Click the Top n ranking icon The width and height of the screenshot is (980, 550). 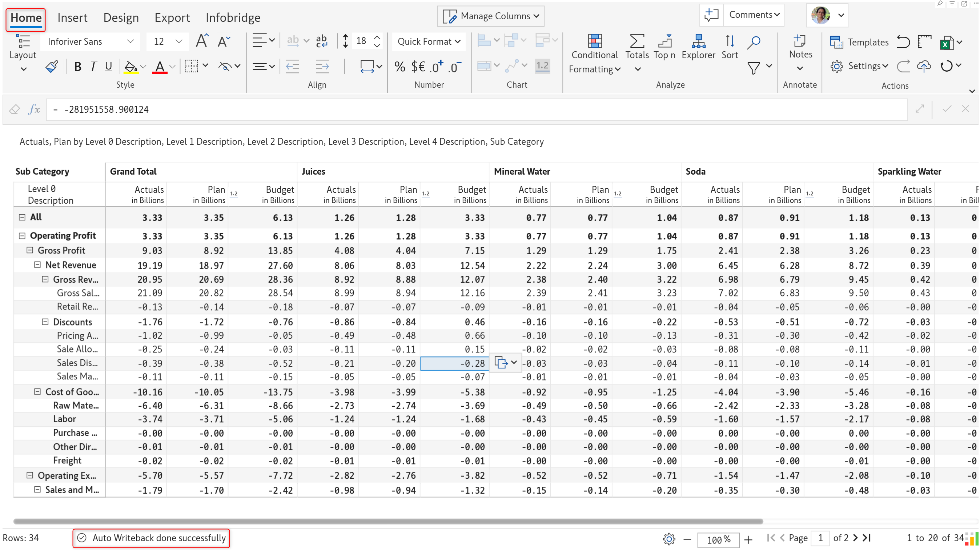pos(664,41)
